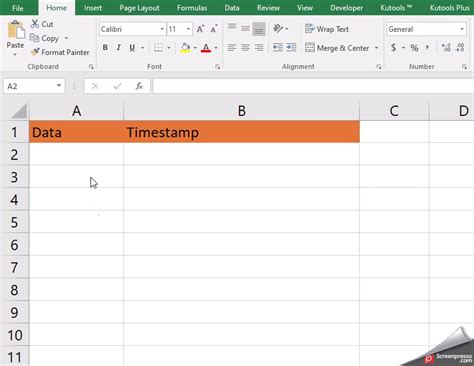The height and width of the screenshot is (366, 474).
Task: Select the Timestamp header cell
Action: (x=241, y=132)
